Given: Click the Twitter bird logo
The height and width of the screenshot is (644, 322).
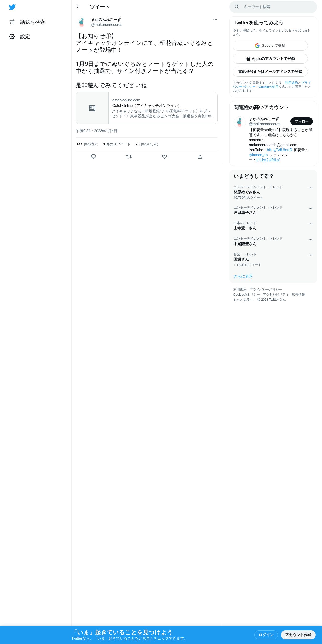Looking at the screenshot, I should click(x=12, y=7).
